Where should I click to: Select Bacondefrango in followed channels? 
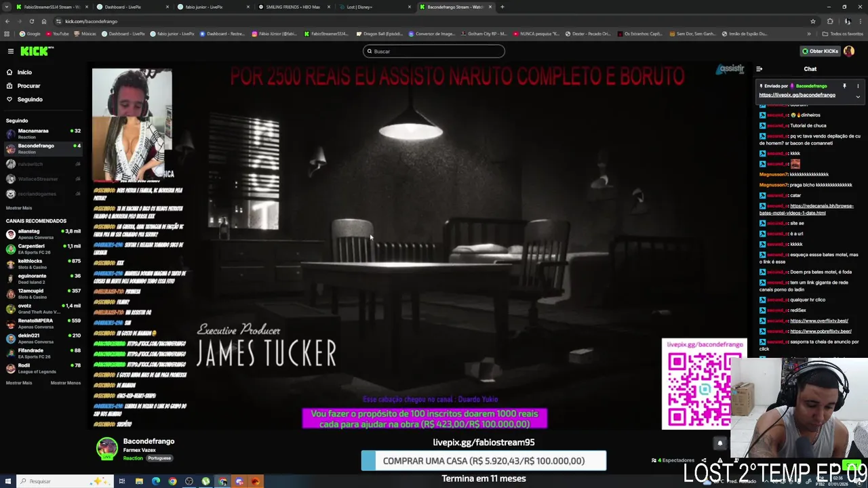[42, 148]
